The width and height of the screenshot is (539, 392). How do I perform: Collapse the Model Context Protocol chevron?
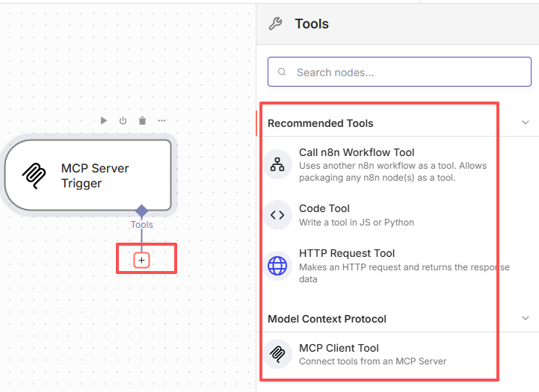525,318
